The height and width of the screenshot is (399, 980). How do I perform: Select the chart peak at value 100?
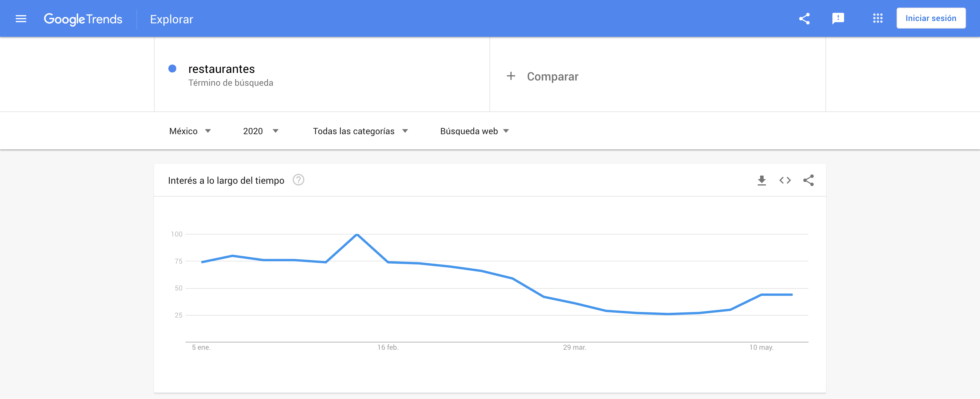tap(357, 234)
